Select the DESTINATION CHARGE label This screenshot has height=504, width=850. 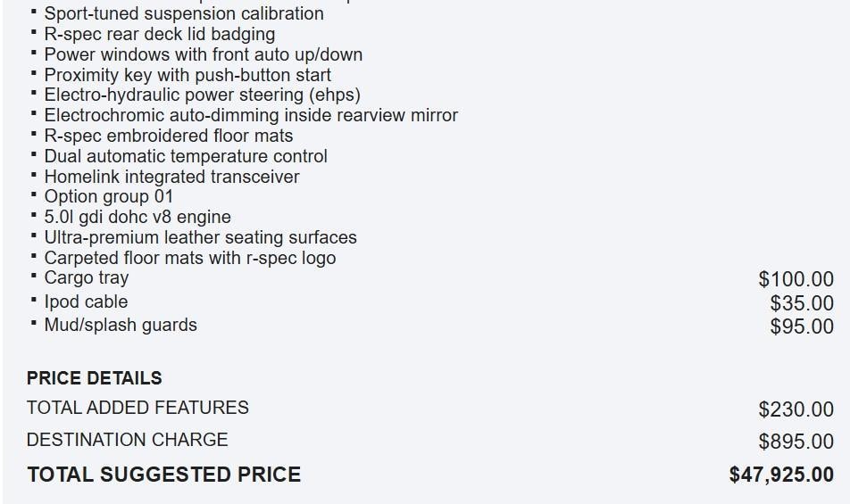128,440
